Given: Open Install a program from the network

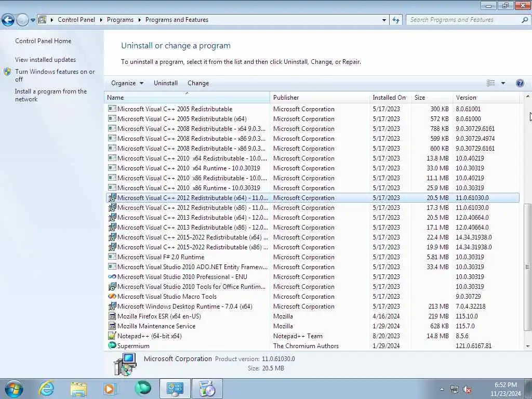Looking at the screenshot, I should click(x=51, y=95).
